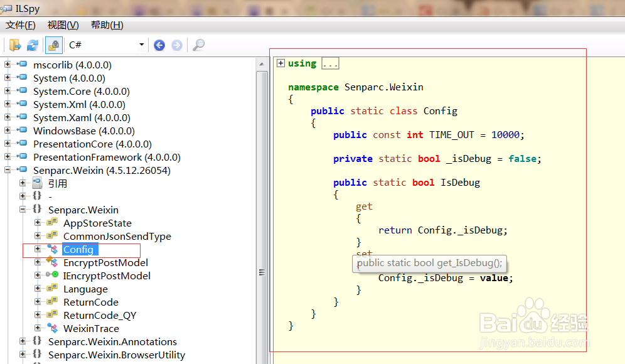Screen dimensions: 625x364
Task: Open the 文件(F) menu
Action: (x=21, y=25)
